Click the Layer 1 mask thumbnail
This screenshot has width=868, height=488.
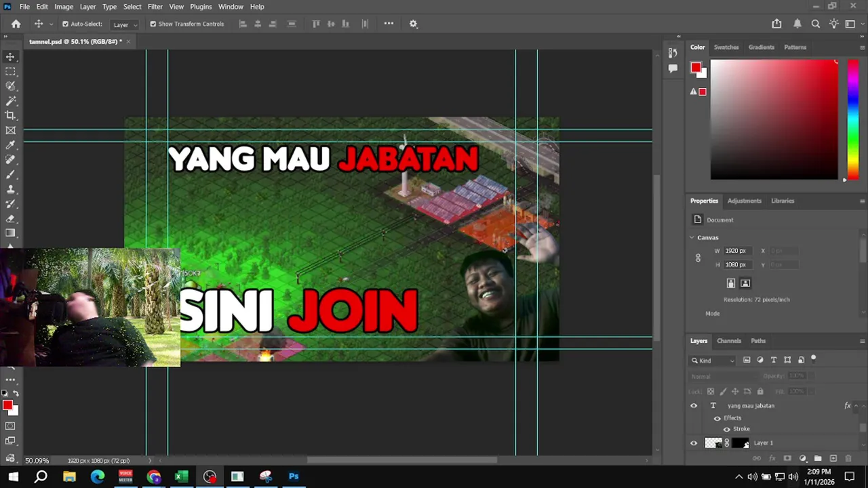pos(741,443)
